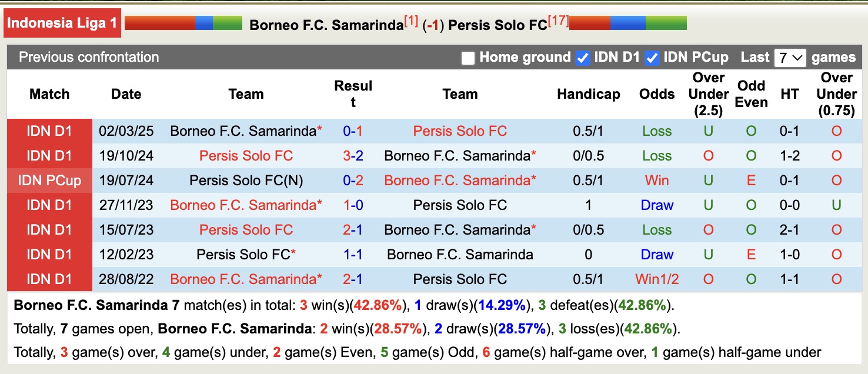Click the Handicap column header
The image size is (868, 374).
[x=587, y=93]
